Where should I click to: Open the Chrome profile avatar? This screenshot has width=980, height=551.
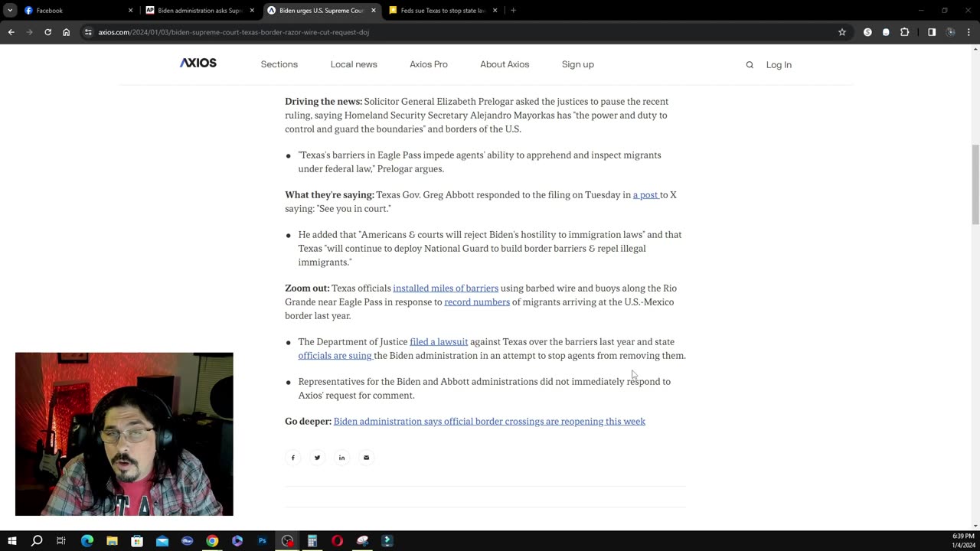(951, 32)
